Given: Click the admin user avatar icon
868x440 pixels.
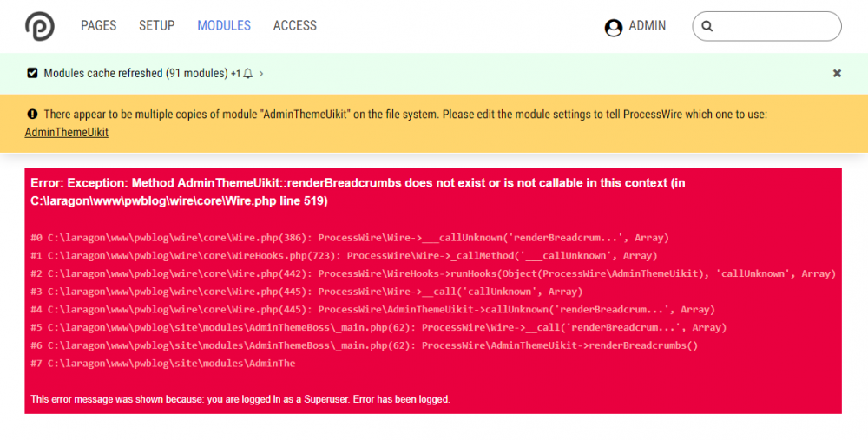Looking at the screenshot, I should click(614, 28).
